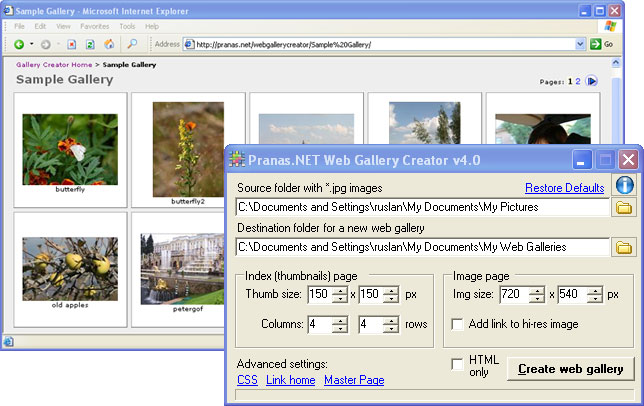Click the progress bar at dialog bottom
This screenshot has height=406, width=644.
click(x=435, y=395)
